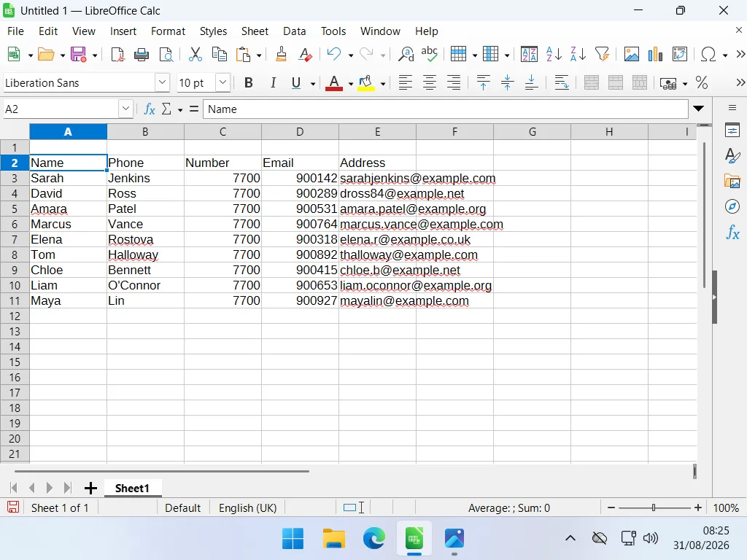Open sidebar Gallery deck
Screen dimensions: 747x560
tap(732, 181)
